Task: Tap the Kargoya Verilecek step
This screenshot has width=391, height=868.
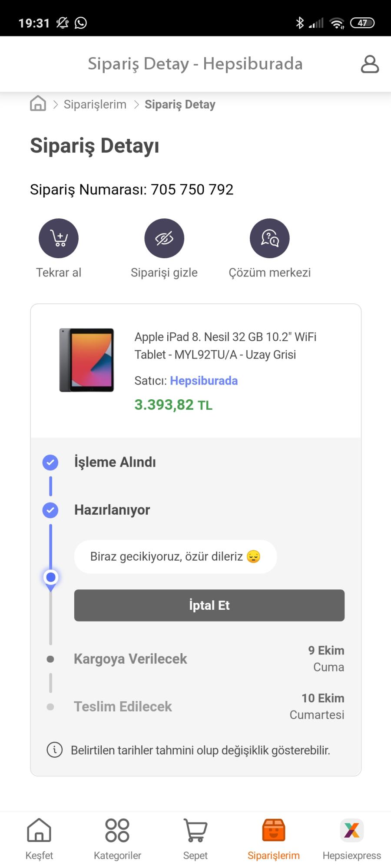Action: (x=130, y=659)
